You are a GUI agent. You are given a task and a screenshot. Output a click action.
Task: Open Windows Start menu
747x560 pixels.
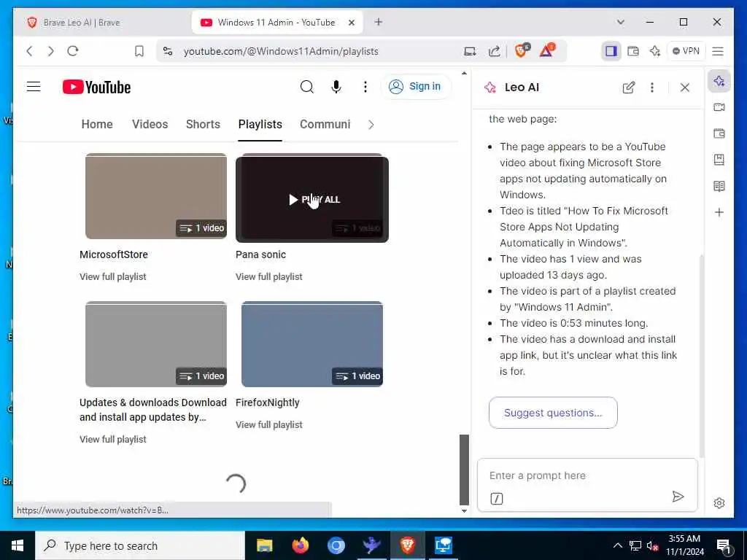(18, 545)
